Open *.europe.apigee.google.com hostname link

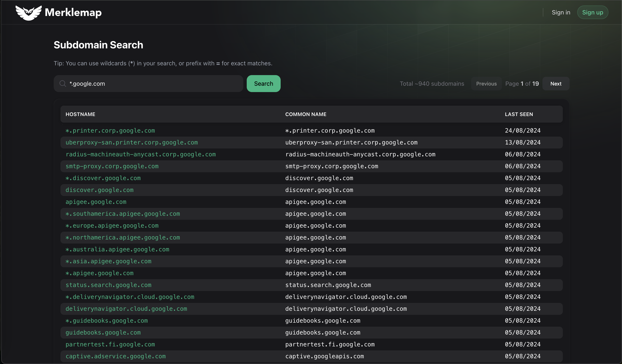pyautogui.click(x=112, y=225)
